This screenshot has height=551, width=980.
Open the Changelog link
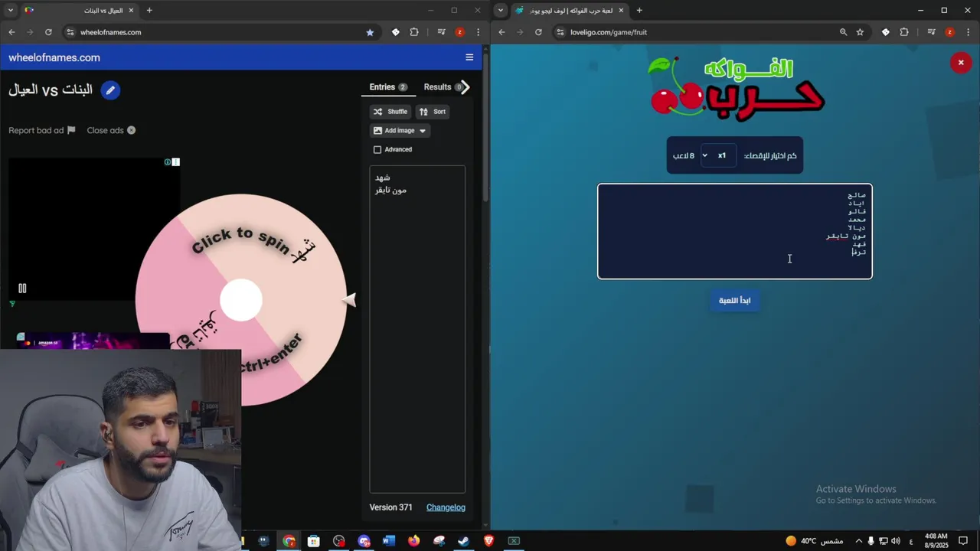[446, 507]
